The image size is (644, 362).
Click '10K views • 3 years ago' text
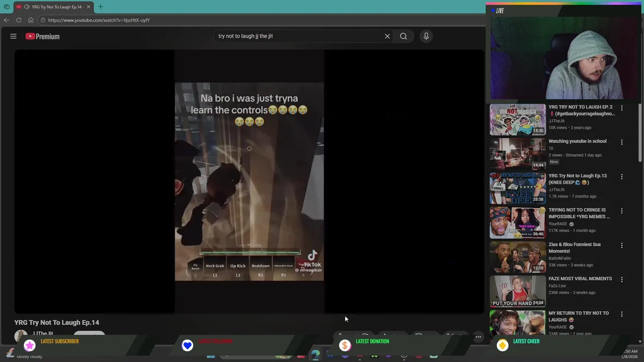click(x=570, y=128)
